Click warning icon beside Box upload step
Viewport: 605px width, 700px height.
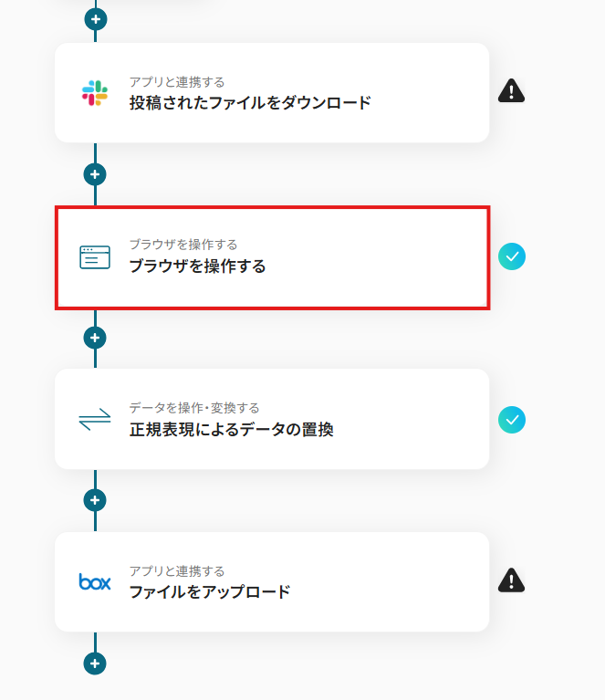tap(512, 580)
